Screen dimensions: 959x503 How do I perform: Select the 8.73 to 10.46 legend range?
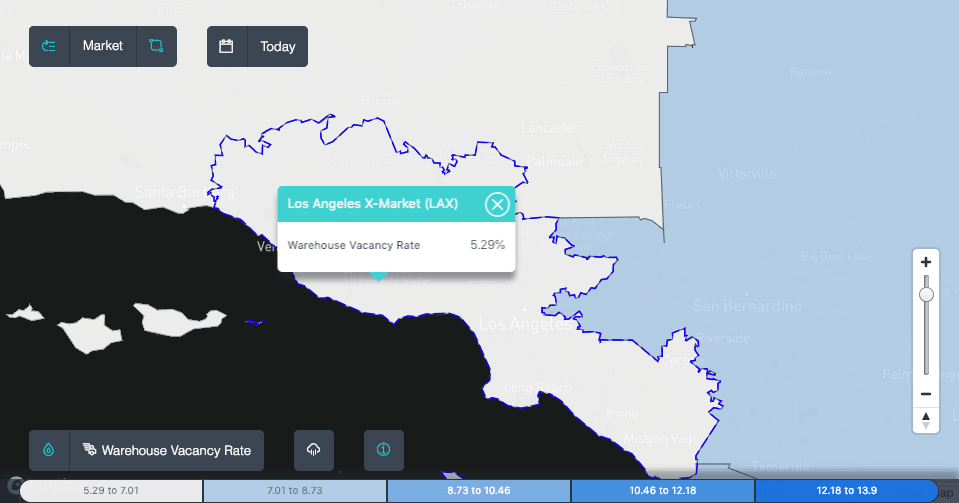tap(478, 491)
